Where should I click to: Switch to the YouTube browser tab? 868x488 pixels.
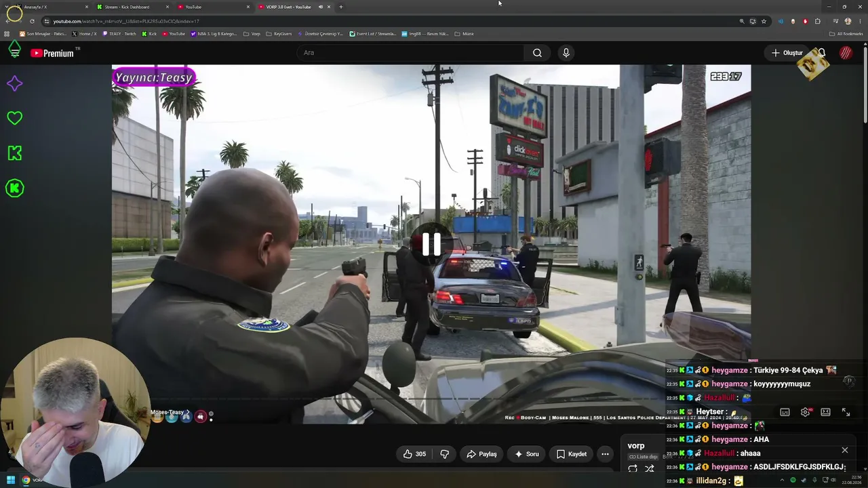coord(213,7)
